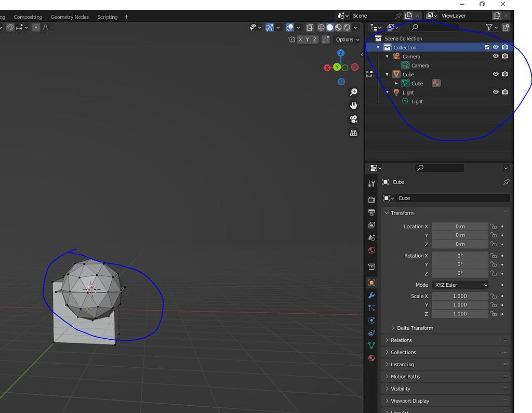The height and width of the screenshot is (413, 532).
Task: Open the Physics Properties tab
Action: (x=371, y=321)
